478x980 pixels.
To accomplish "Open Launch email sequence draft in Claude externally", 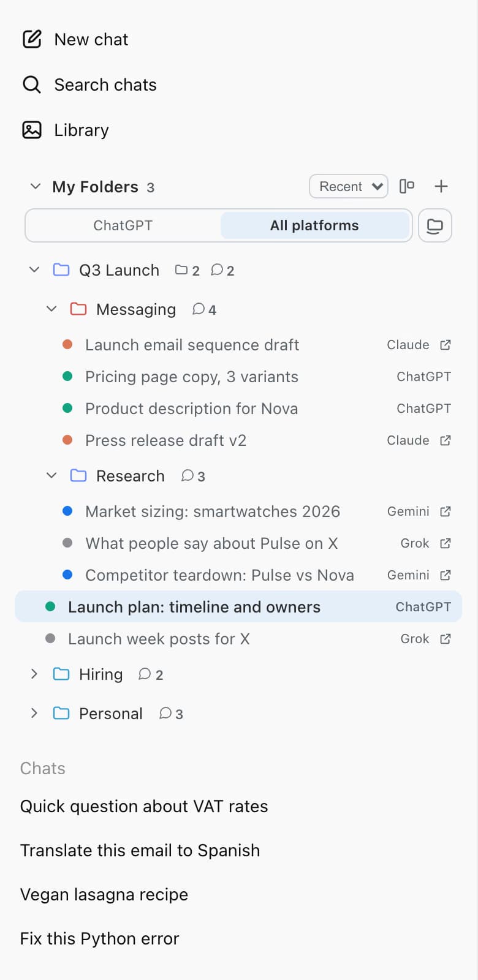I will pos(446,345).
